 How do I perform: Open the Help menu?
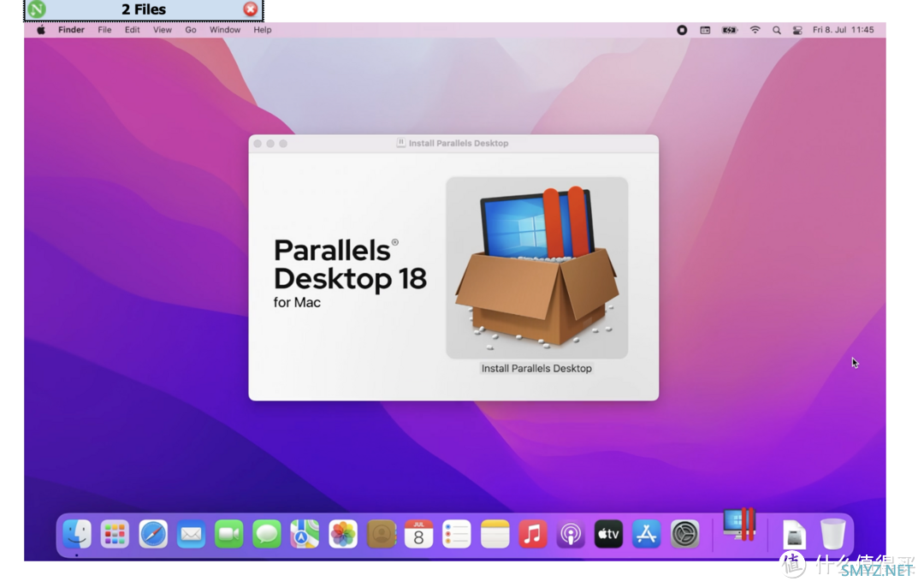coord(263,30)
